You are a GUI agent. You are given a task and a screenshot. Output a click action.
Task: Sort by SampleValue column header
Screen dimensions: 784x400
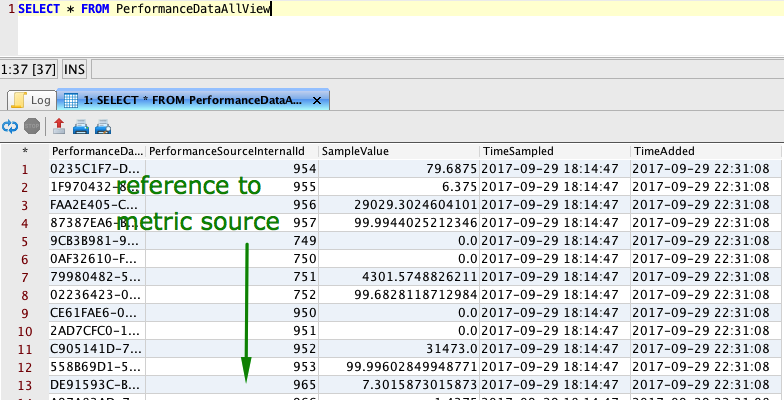pyautogui.click(x=399, y=152)
